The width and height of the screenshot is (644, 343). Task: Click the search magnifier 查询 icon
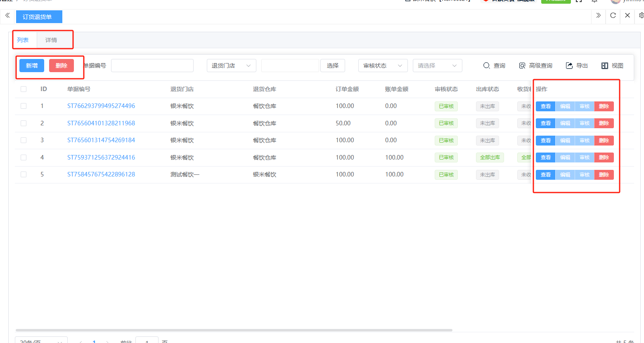(x=486, y=66)
